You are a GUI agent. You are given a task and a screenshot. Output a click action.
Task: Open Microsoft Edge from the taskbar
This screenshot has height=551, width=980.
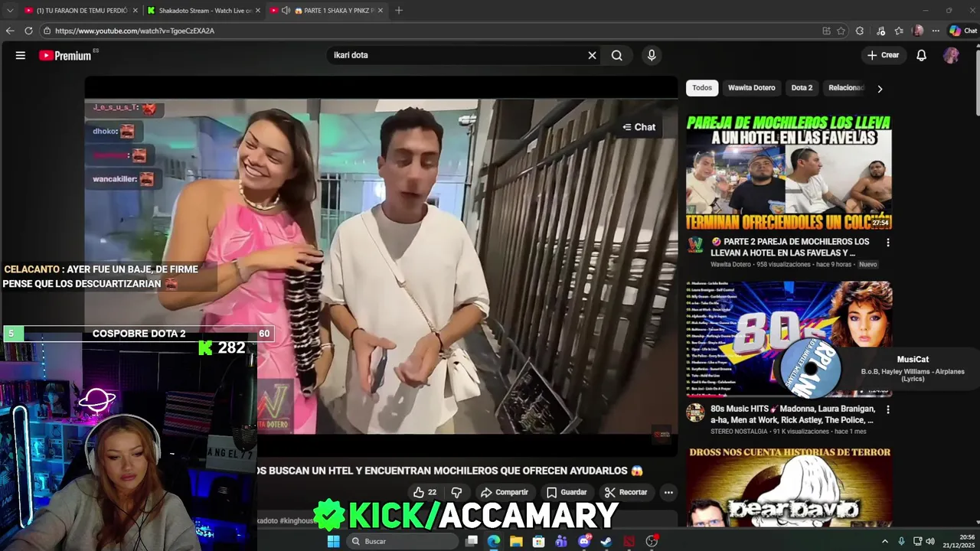pos(494,541)
